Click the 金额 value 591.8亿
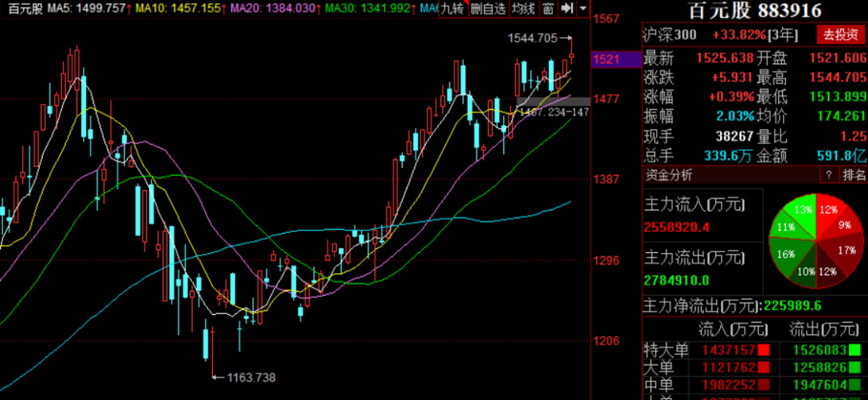This screenshot has height=400, width=868. (x=841, y=156)
